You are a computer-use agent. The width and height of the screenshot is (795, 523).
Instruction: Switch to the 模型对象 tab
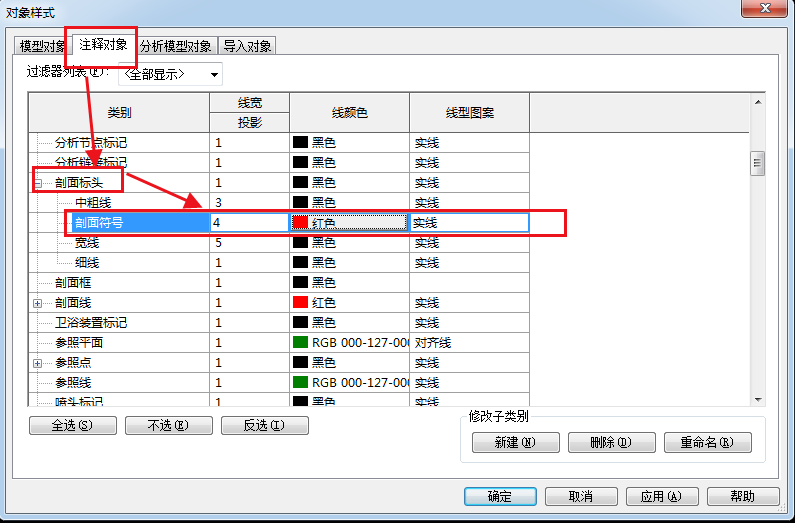43,46
